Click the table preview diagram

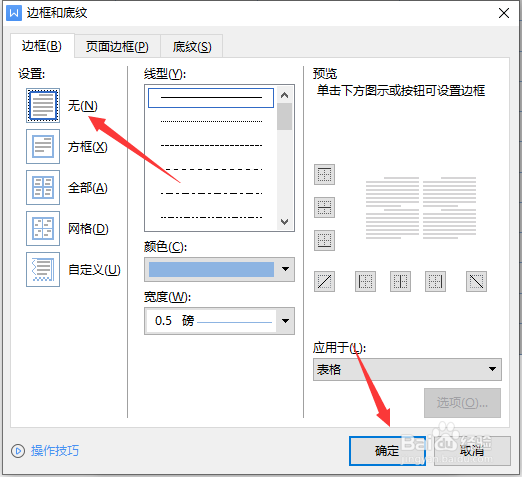pos(421,208)
